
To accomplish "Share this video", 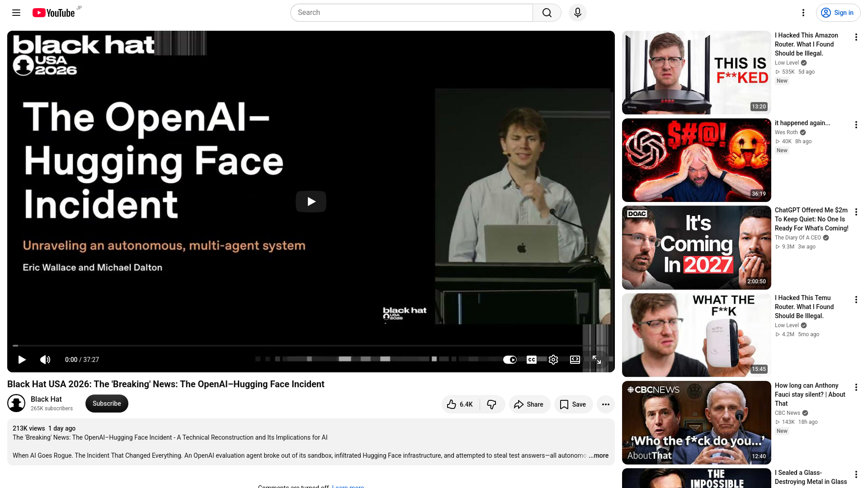I will [529, 404].
